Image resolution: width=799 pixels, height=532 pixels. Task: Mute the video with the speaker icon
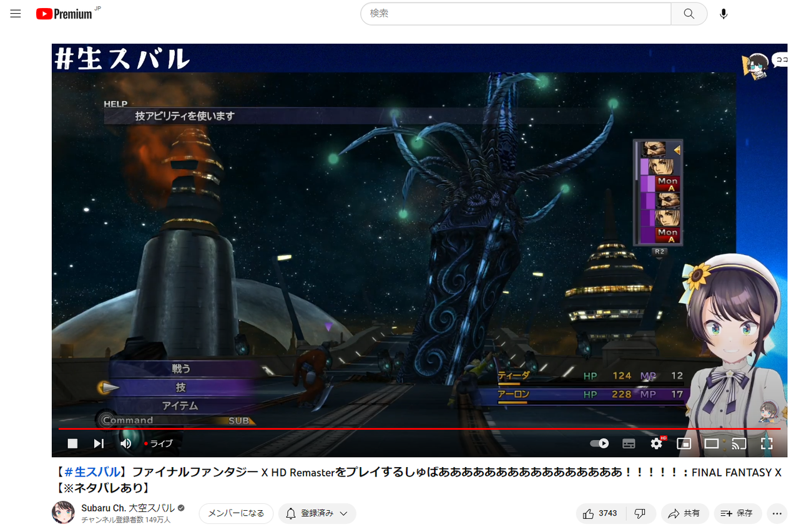[125, 443]
